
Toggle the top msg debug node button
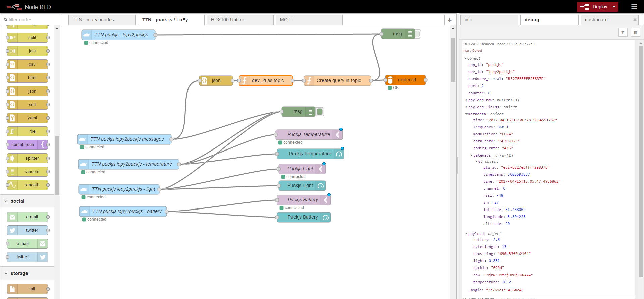[x=418, y=34]
